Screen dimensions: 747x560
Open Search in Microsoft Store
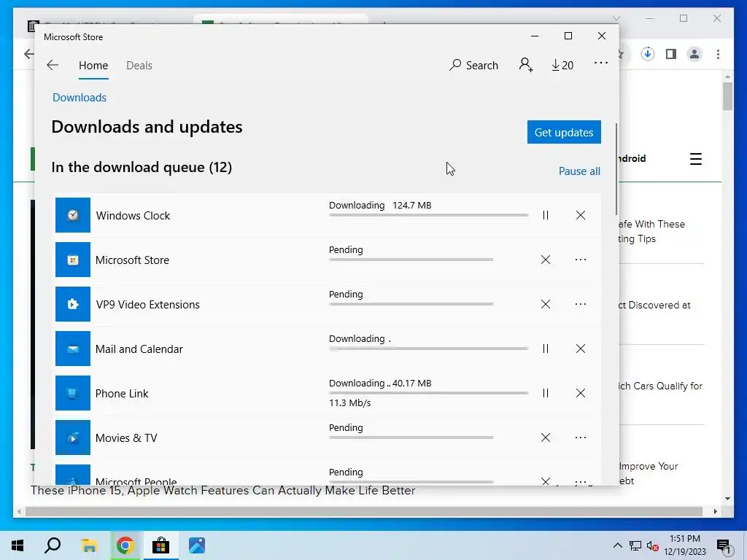tap(473, 65)
